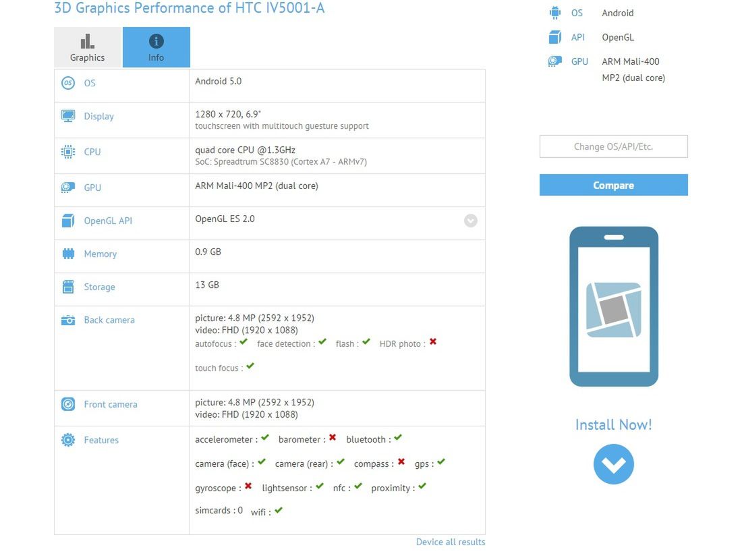Click the GPU icon in spec table
Viewport: 742px width, 560px height.
(68, 188)
